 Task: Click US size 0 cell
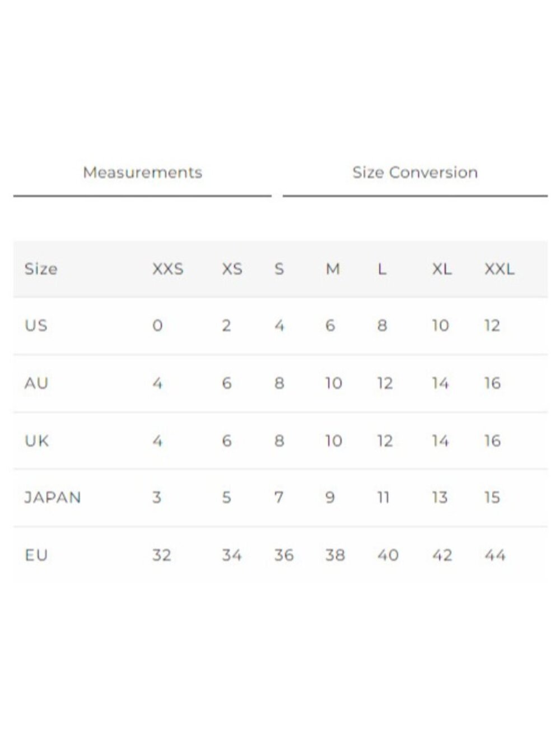157,326
